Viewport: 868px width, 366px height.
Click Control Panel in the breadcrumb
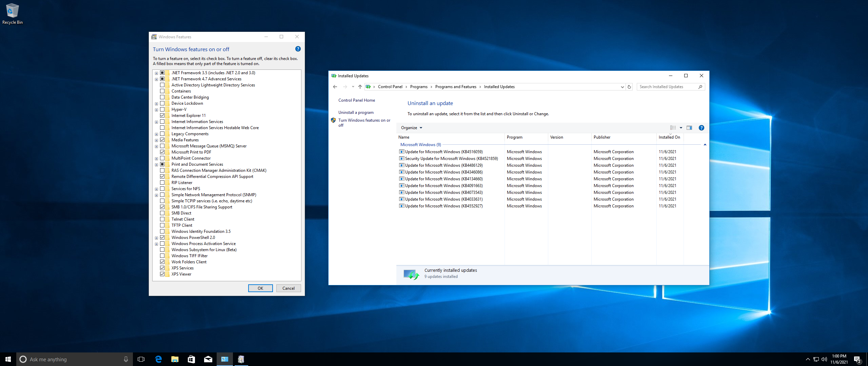390,87
